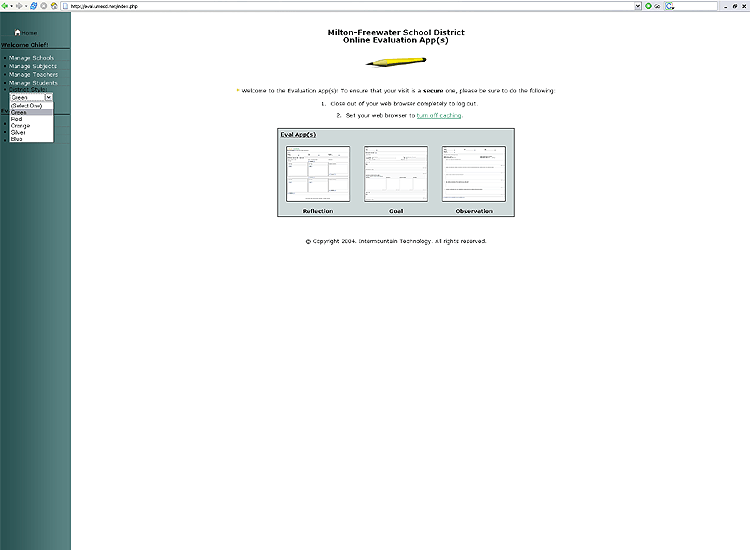This screenshot has width=750, height=550.
Task: Choose Blue in the style list
Action: (x=32, y=139)
